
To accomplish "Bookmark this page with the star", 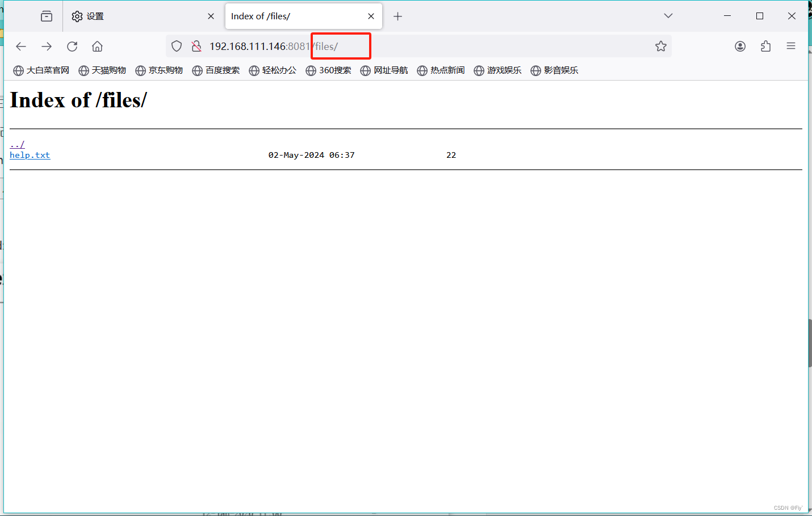I will (x=661, y=47).
